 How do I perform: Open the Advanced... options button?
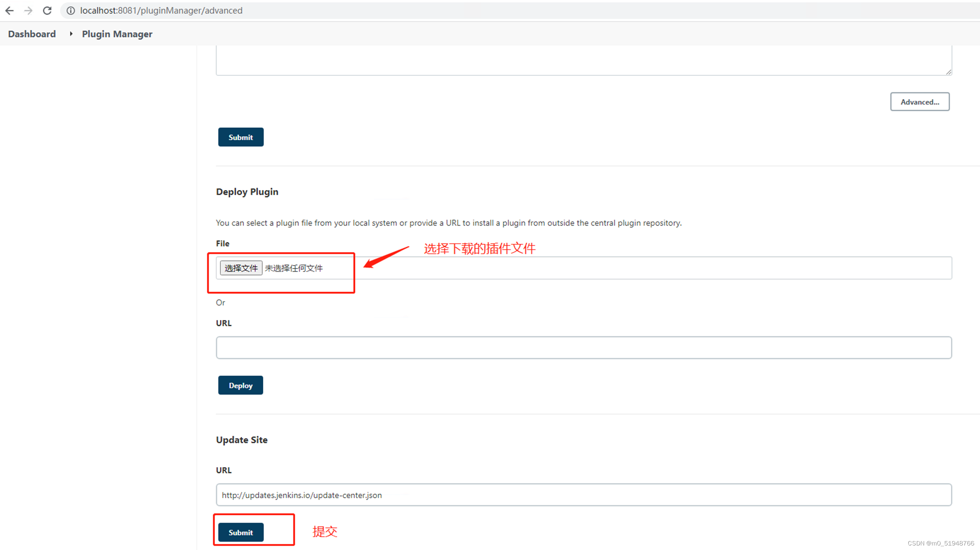[920, 102]
